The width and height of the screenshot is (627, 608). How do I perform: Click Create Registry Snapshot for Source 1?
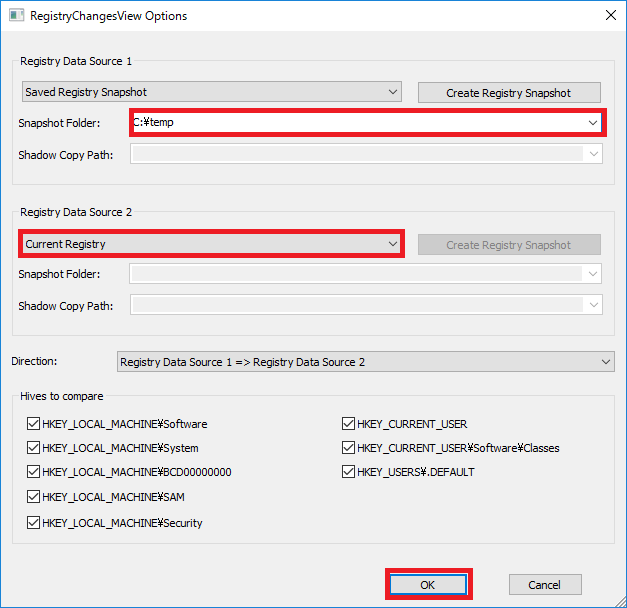tap(509, 92)
